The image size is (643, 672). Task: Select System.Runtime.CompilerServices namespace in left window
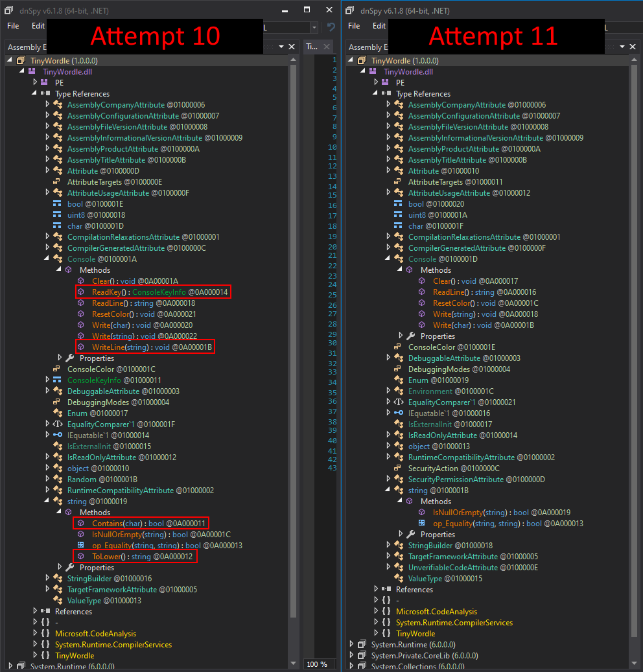coord(113,644)
